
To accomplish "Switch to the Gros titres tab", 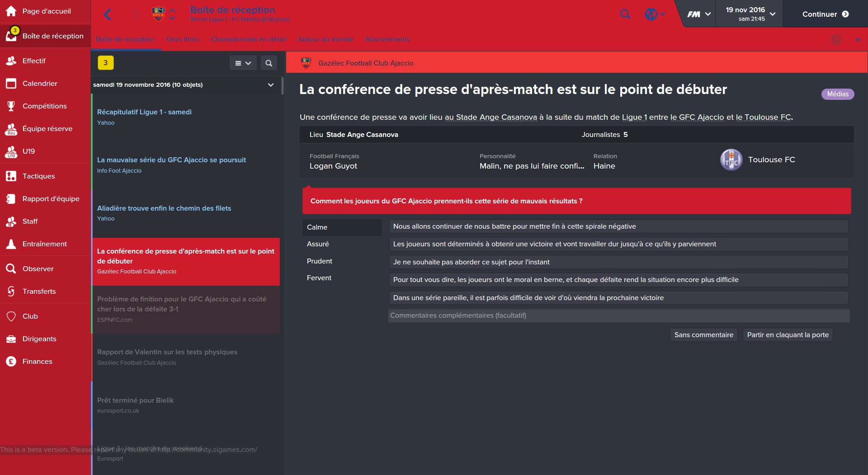I will click(x=183, y=39).
